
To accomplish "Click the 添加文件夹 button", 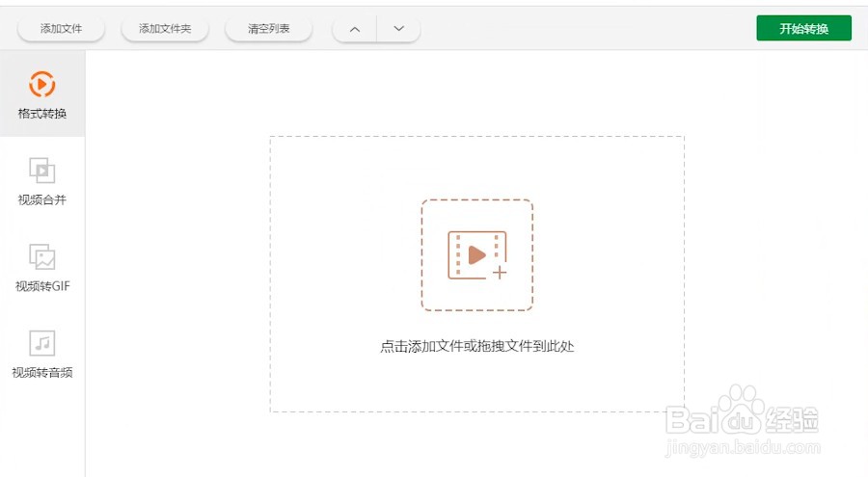I will point(165,29).
